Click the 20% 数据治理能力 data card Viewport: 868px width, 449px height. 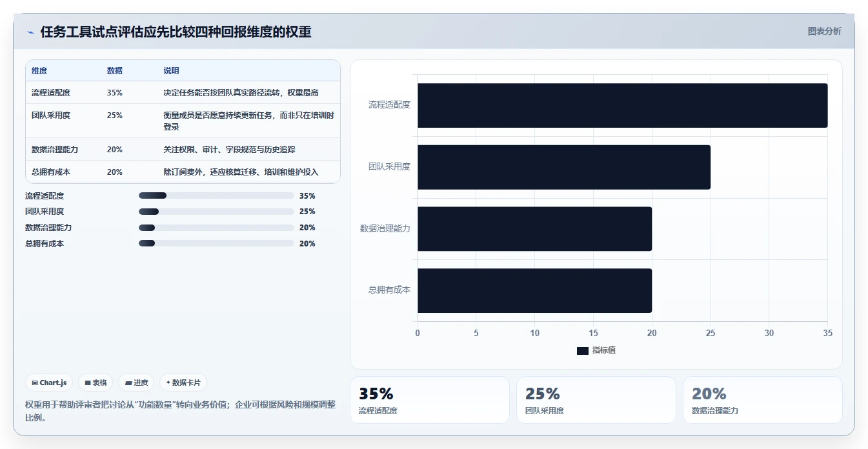pos(763,400)
